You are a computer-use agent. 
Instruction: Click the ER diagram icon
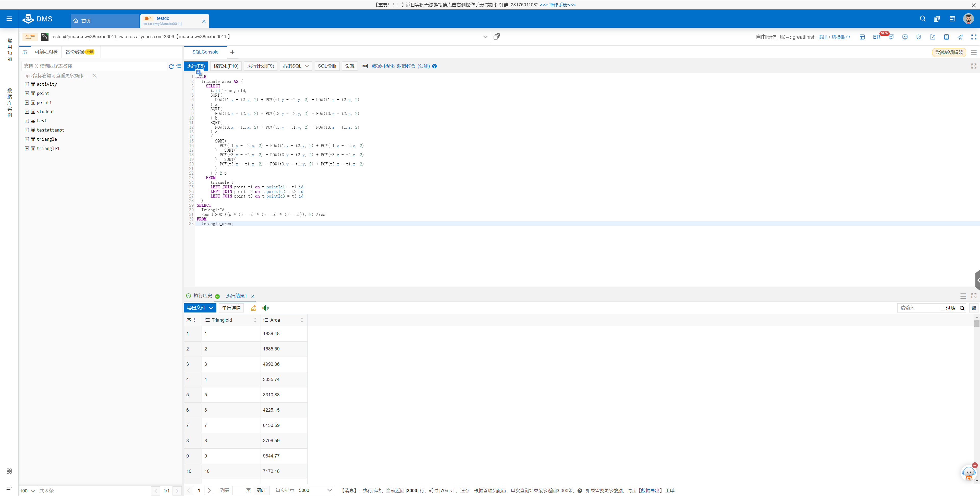(x=876, y=37)
